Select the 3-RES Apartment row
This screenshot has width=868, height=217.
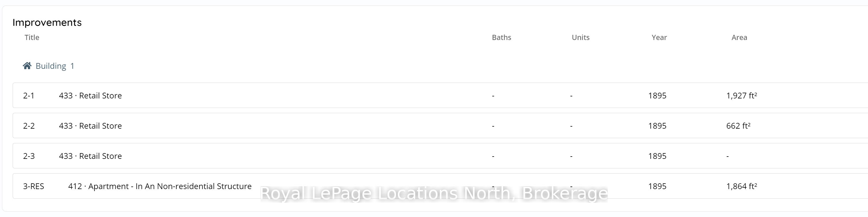point(440,186)
